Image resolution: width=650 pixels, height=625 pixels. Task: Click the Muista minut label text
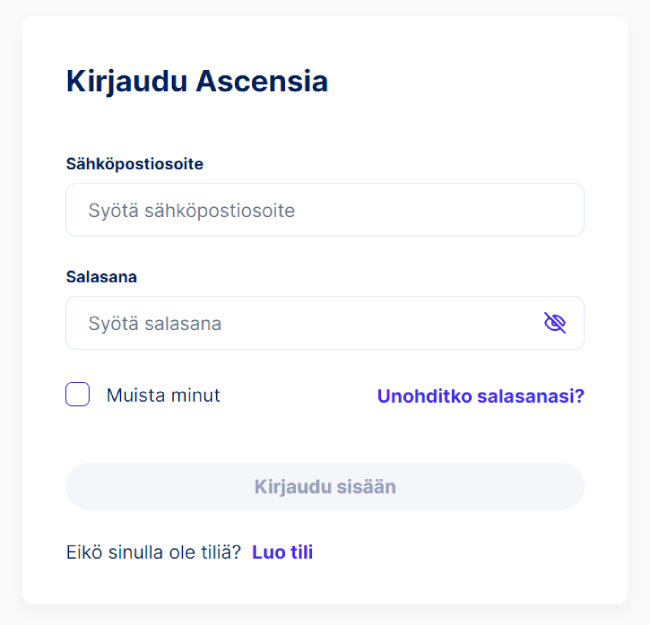(x=163, y=395)
